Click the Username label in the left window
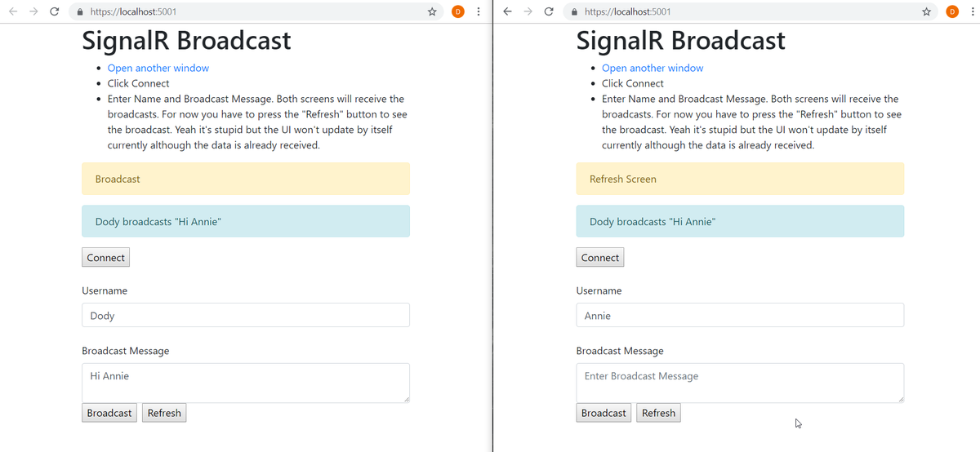This screenshot has height=452, width=980. [x=105, y=290]
